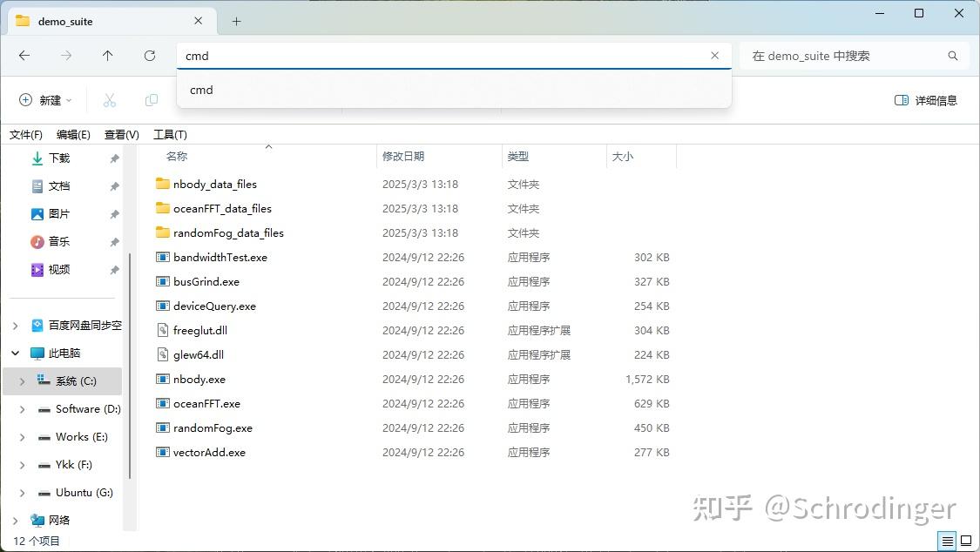Open the 新建 (New) dropdown menu
The height and width of the screenshot is (552, 980).
tap(44, 99)
